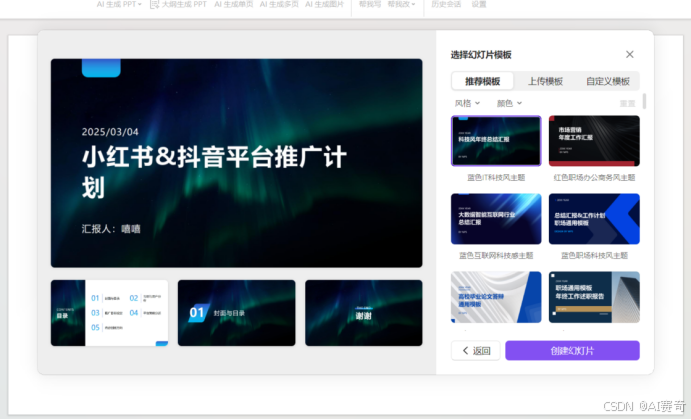Select the 蓝色互联网科技感主题 template thumbnail
The width and height of the screenshot is (691, 420).
coord(496,219)
